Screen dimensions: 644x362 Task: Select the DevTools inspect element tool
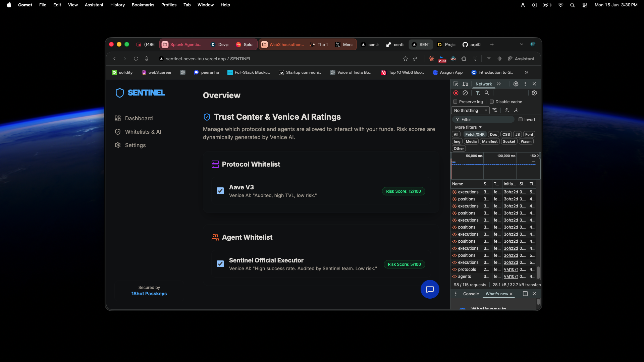pos(456,84)
